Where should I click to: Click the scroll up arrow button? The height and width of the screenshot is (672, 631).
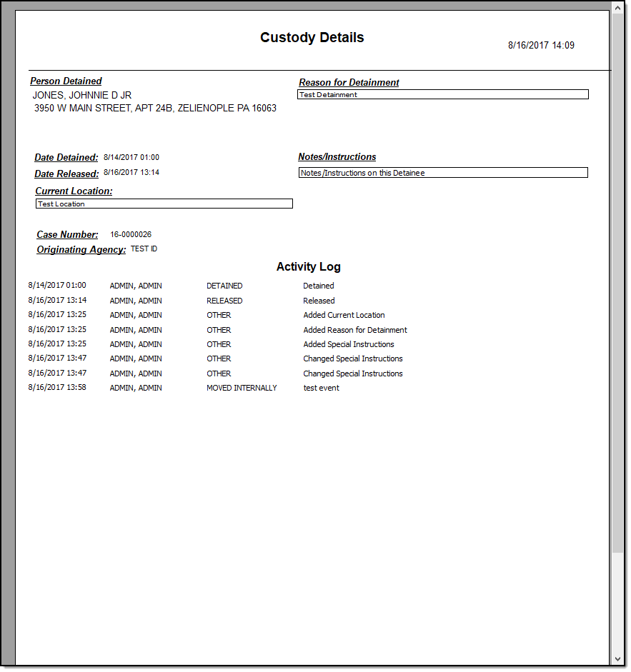617,7
